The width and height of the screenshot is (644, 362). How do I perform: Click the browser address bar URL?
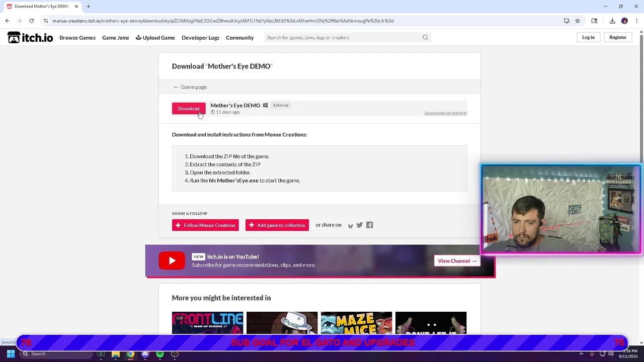(x=223, y=21)
